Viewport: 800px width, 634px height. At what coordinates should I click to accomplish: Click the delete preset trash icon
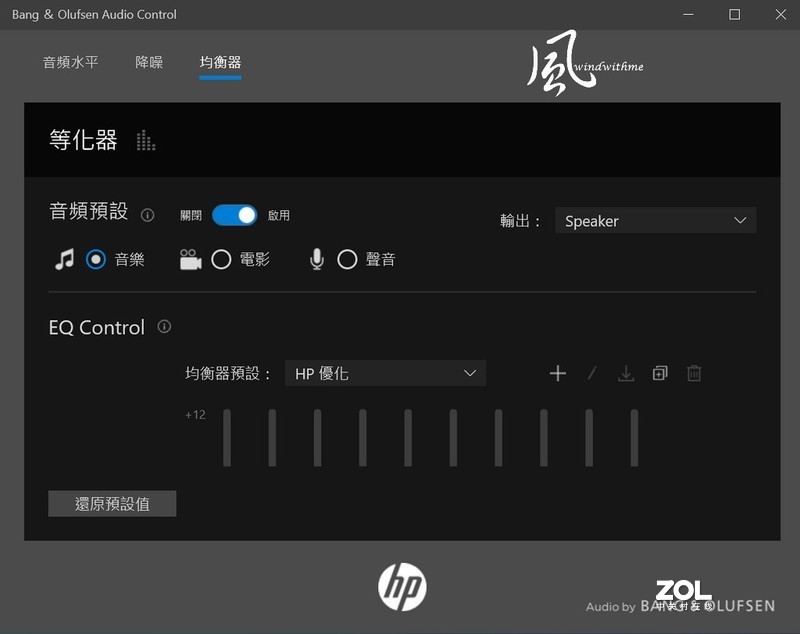pos(693,373)
